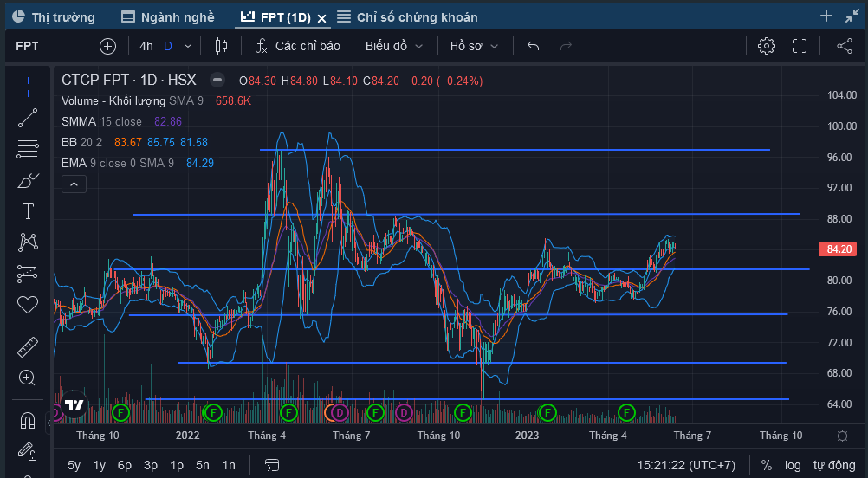Select the 4h timeframe
Image resolution: width=868 pixels, height=478 pixels.
pyautogui.click(x=146, y=47)
